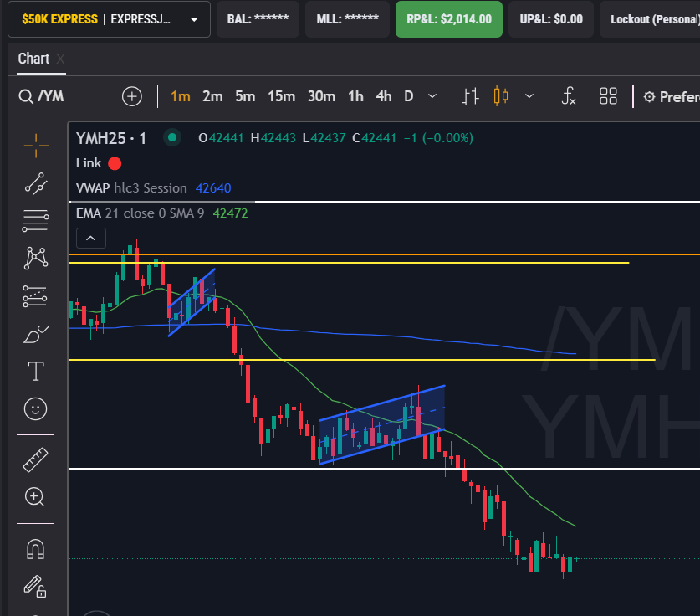
Task: Expand the timeframe interval dropdown
Action: tap(432, 96)
